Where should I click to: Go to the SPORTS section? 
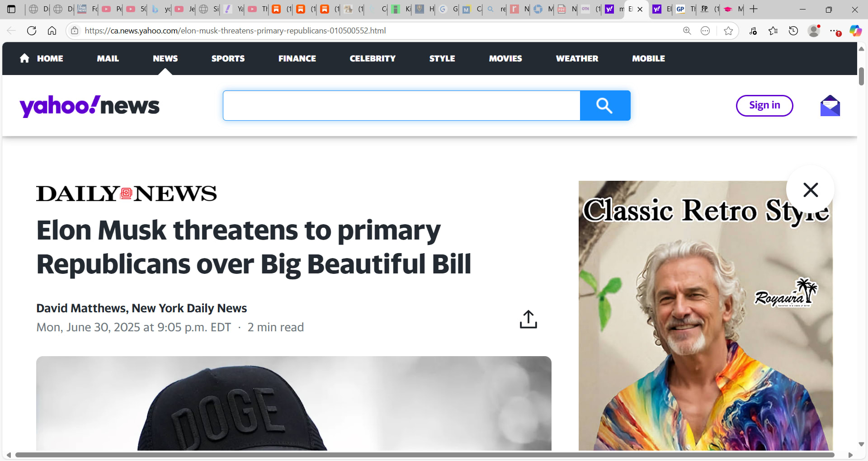click(228, 58)
